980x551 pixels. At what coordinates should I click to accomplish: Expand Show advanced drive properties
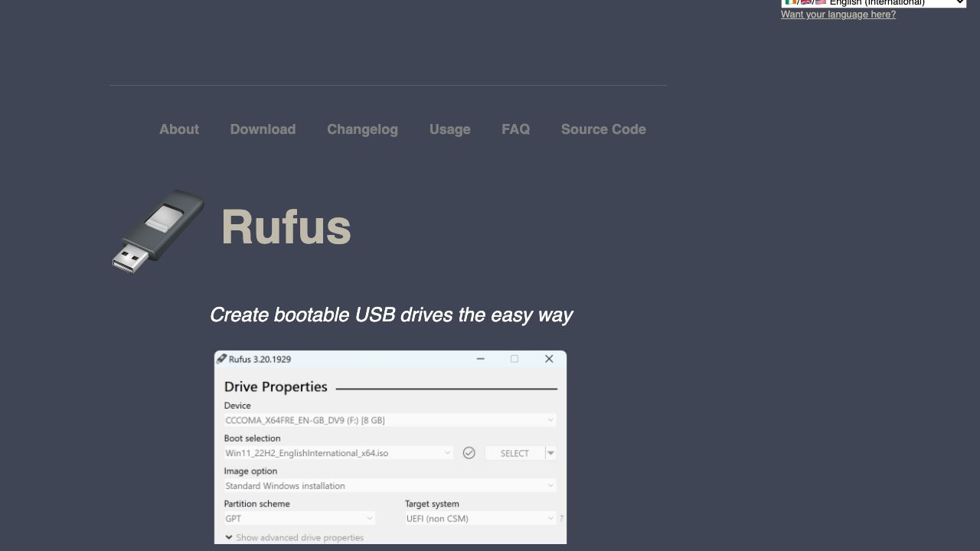click(x=294, y=537)
